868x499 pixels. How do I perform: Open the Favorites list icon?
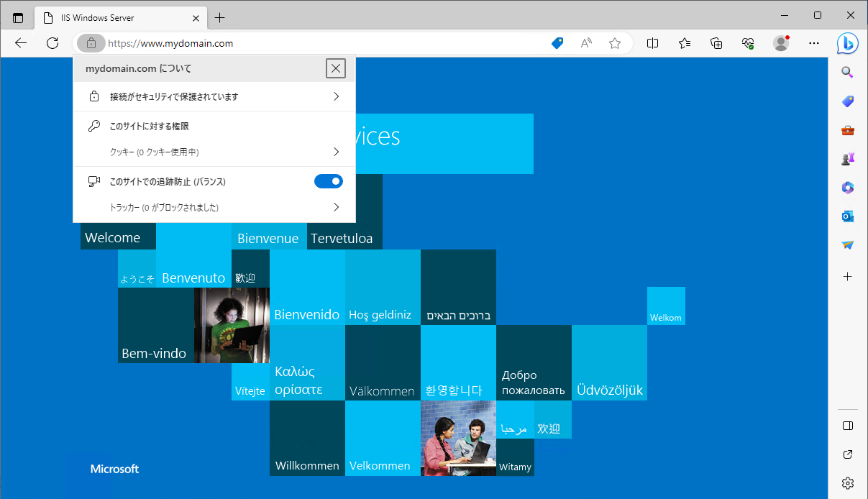tap(685, 43)
